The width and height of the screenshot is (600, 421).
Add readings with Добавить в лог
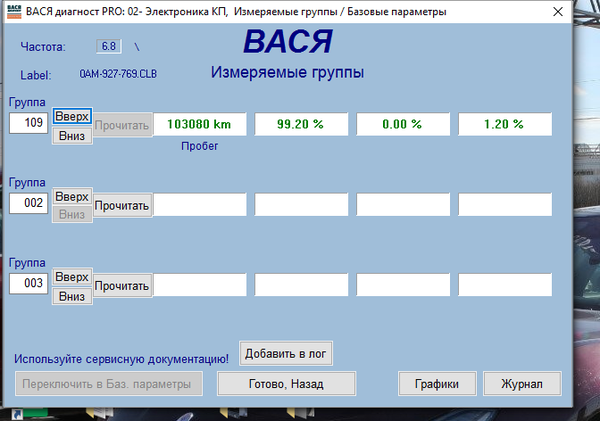coord(286,354)
